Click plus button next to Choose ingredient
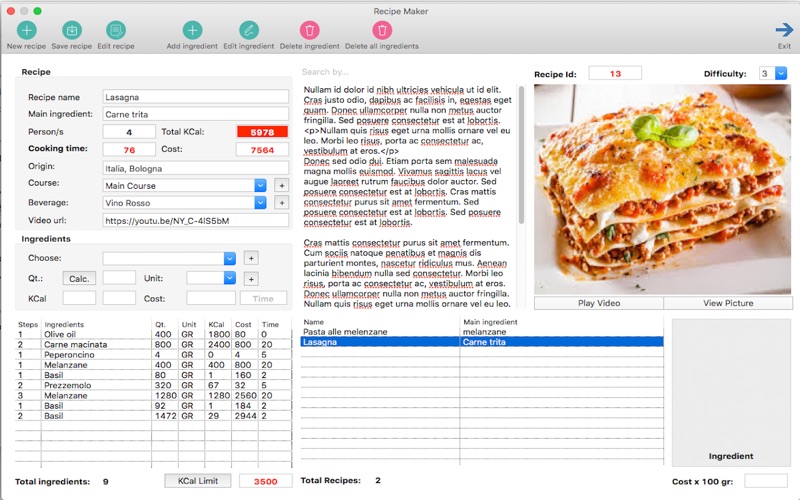The width and height of the screenshot is (800, 500). click(x=251, y=258)
